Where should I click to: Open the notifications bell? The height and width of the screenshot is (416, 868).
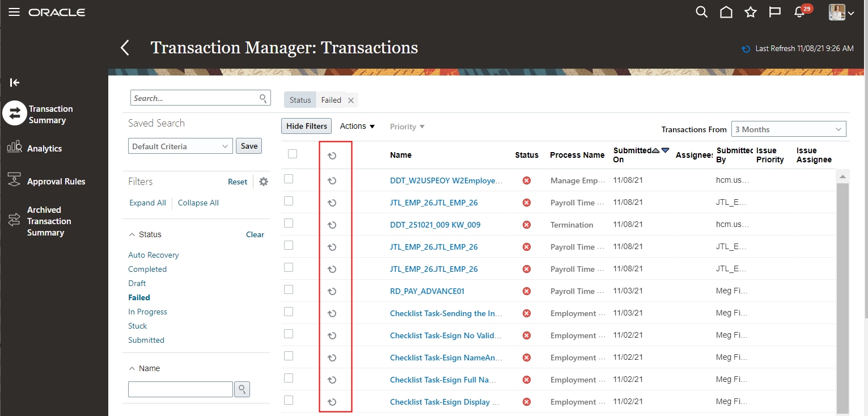[x=798, y=12]
